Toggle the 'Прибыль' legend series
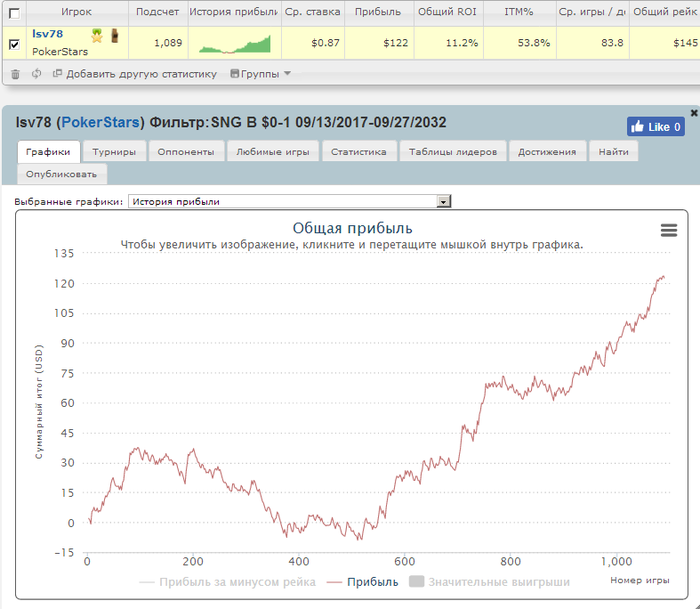The image size is (700, 609). [362, 582]
